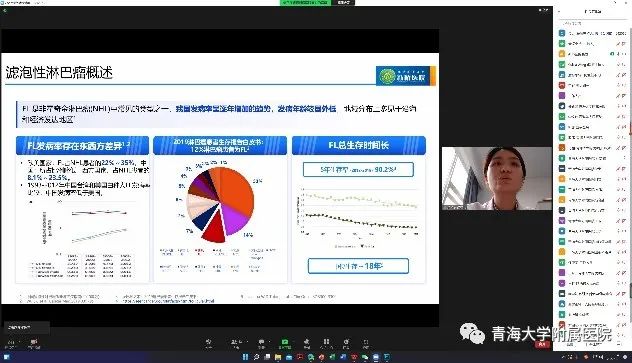The width and height of the screenshot is (632, 363).
Task: Toggle the muted microphone icon of second participant
Action: click(x=618, y=44)
